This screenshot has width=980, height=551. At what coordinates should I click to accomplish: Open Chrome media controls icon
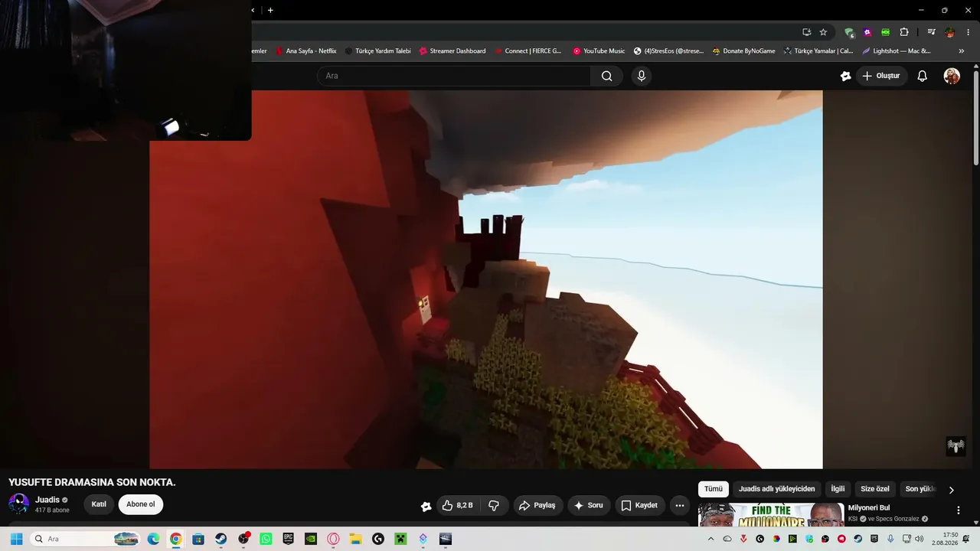[931, 32]
